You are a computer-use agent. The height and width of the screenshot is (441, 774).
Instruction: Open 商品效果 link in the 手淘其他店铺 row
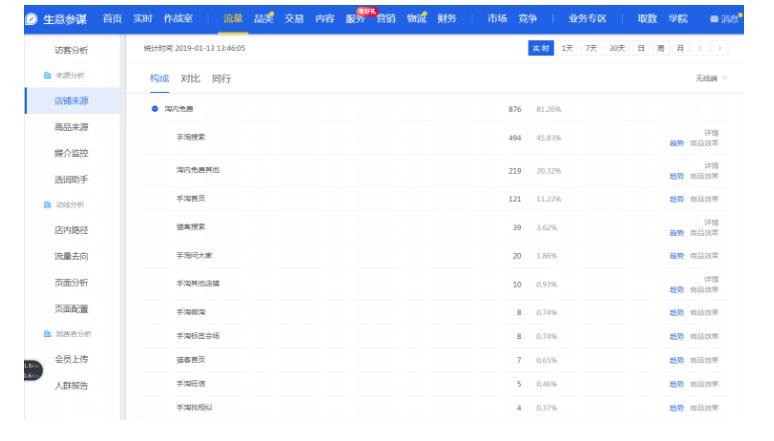tap(704, 289)
